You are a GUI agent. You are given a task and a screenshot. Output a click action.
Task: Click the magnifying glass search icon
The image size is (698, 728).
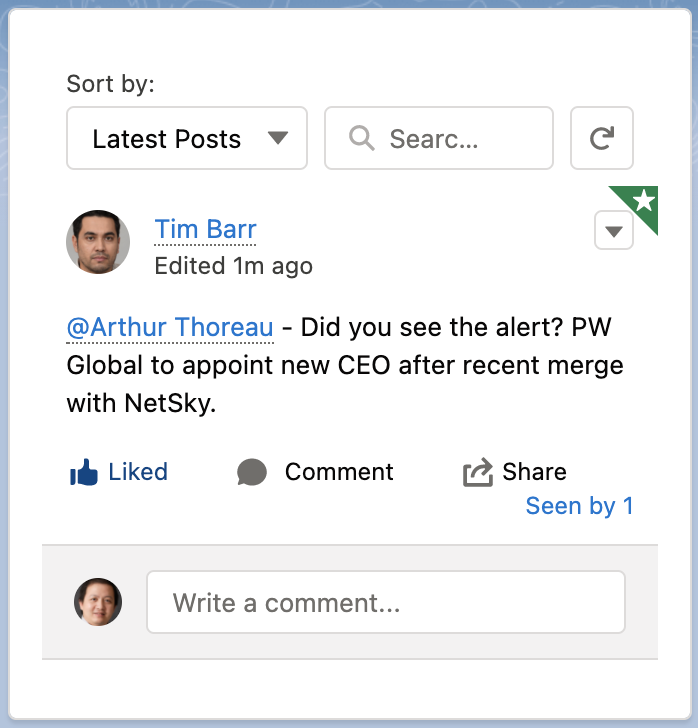tap(361, 138)
